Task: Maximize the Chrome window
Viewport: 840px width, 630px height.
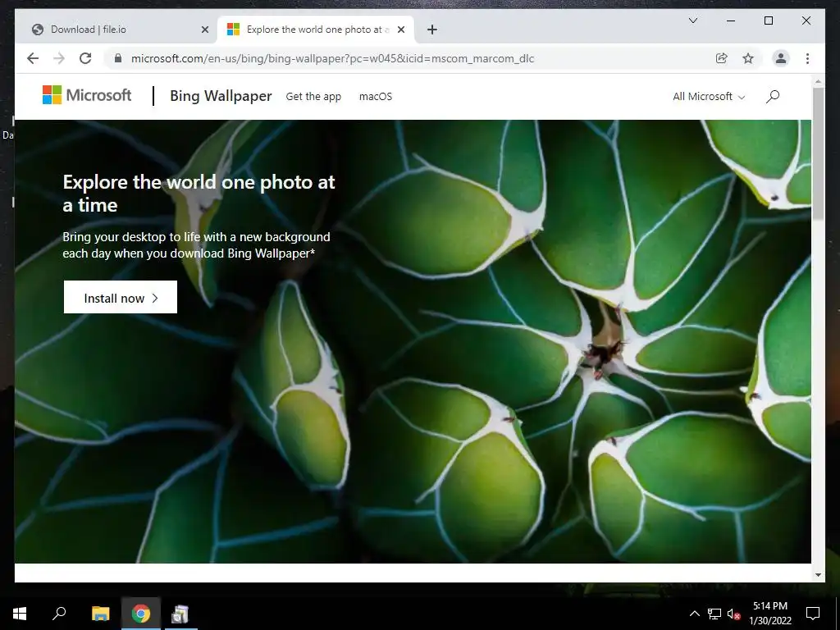Action: [768, 21]
